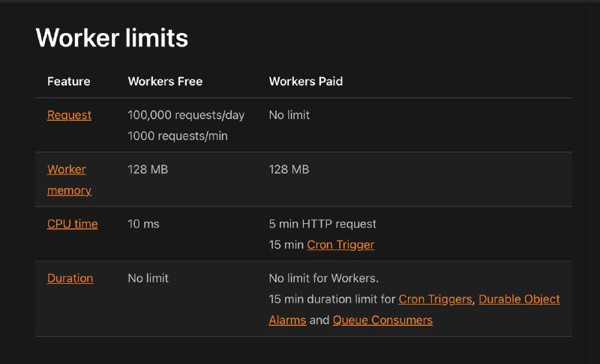Click the Workers Paid column header
Image resolution: width=600 pixels, height=364 pixels.
coord(306,82)
